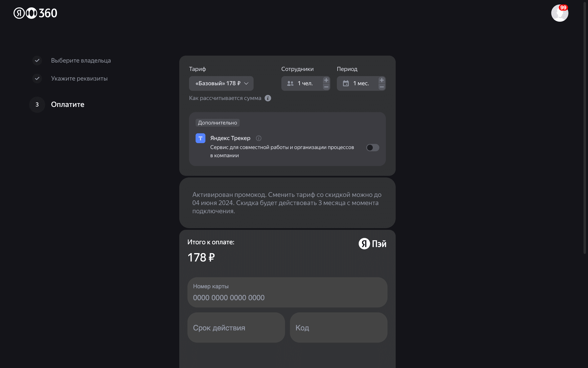
Task: Increase period months with plus button
Action: click(x=382, y=80)
